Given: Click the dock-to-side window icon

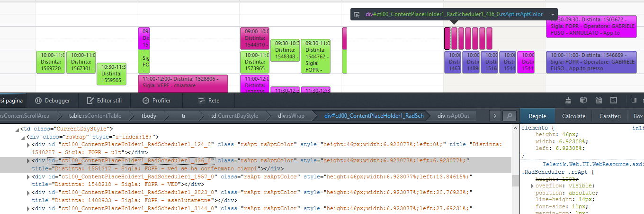Looking at the screenshot, I should point(634,100).
